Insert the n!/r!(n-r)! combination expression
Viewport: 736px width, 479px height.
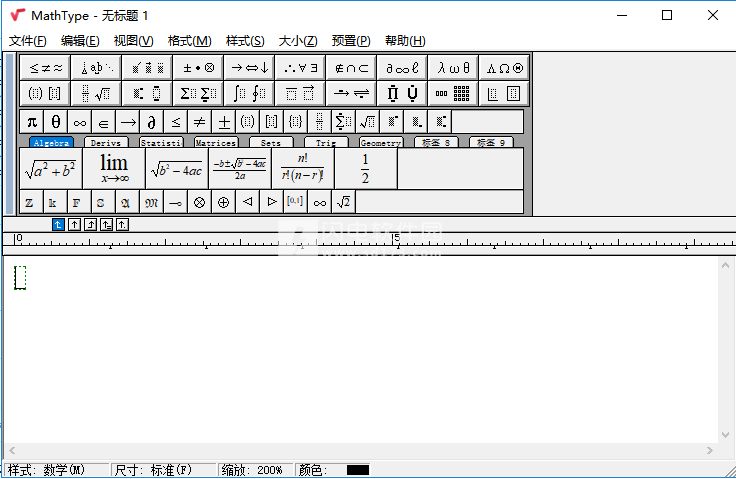303,169
